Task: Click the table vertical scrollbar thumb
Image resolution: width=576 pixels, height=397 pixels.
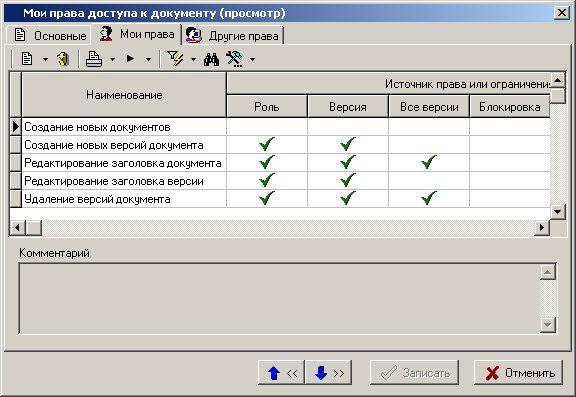Action: (558, 95)
